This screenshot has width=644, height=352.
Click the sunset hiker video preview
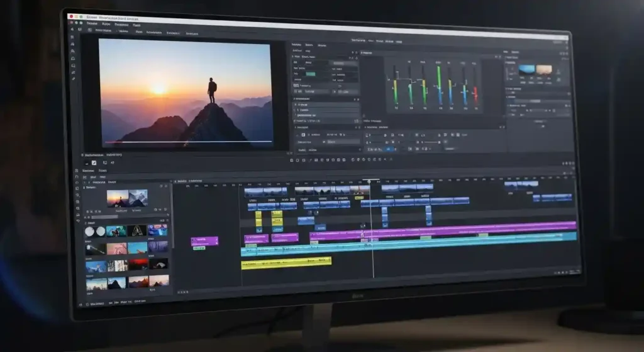click(x=186, y=93)
